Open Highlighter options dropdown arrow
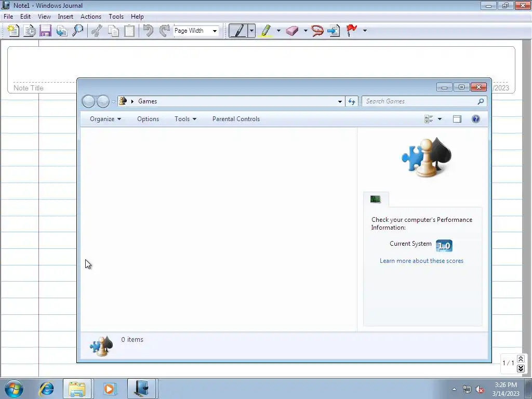This screenshot has height=399, width=532. (278, 31)
